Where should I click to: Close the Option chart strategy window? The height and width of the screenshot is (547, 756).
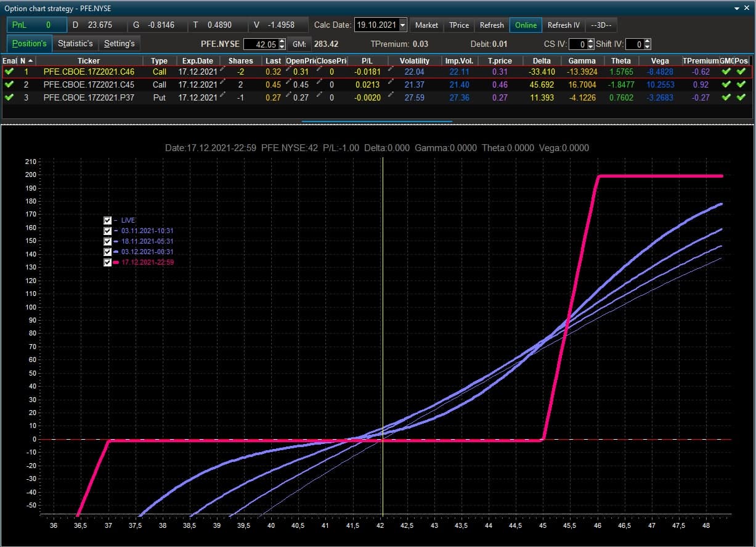[748, 9]
